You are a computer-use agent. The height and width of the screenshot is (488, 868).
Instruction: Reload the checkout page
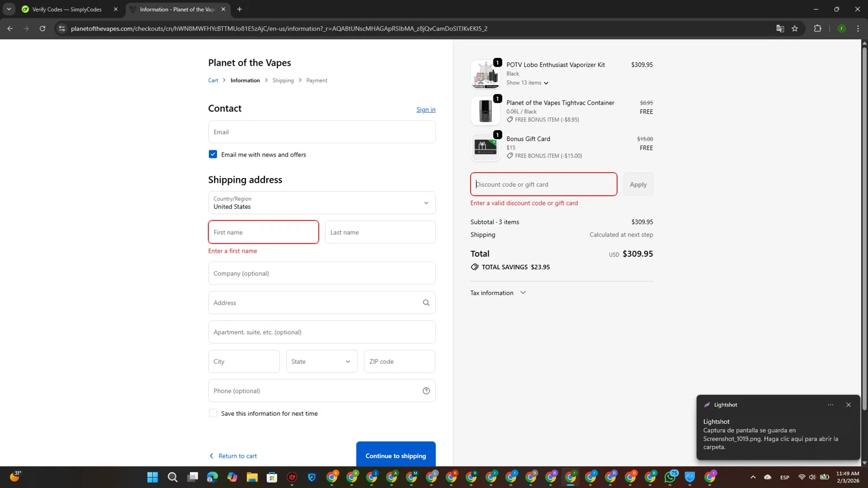tap(42, 28)
